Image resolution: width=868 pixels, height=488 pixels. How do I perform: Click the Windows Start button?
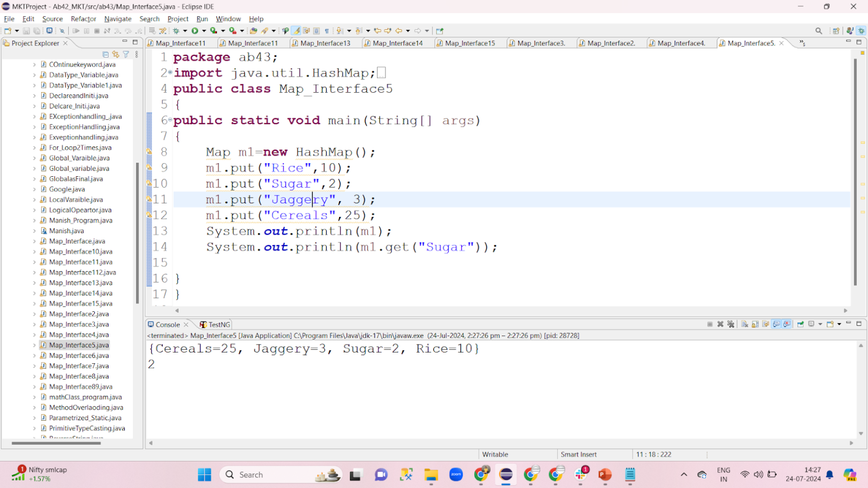point(205,474)
